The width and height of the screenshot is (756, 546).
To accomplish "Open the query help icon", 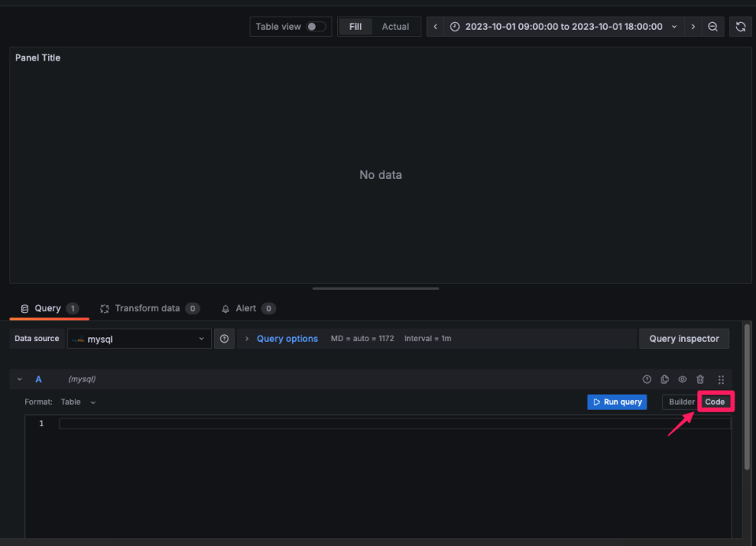I will (x=647, y=379).
